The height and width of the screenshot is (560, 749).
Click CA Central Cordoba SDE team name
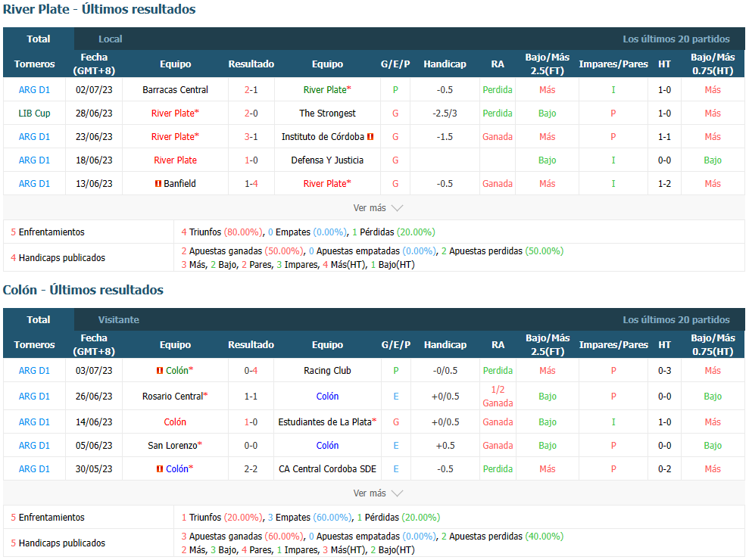coord(327,469)
